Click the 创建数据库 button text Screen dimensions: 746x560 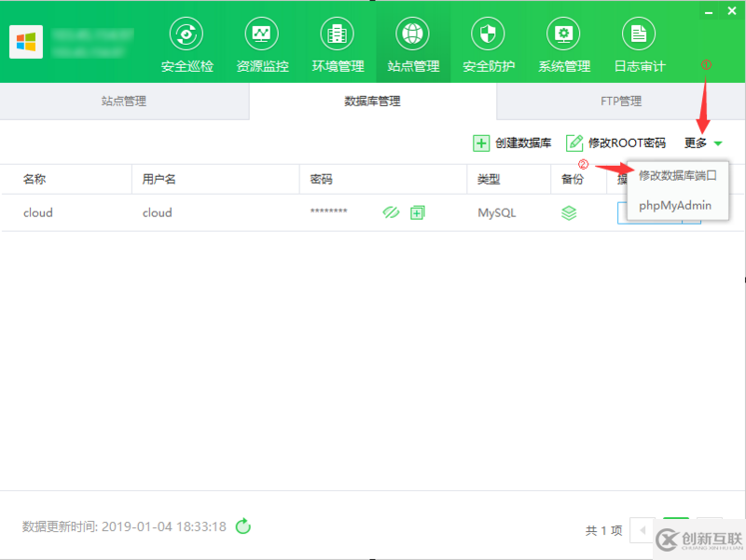523,143
